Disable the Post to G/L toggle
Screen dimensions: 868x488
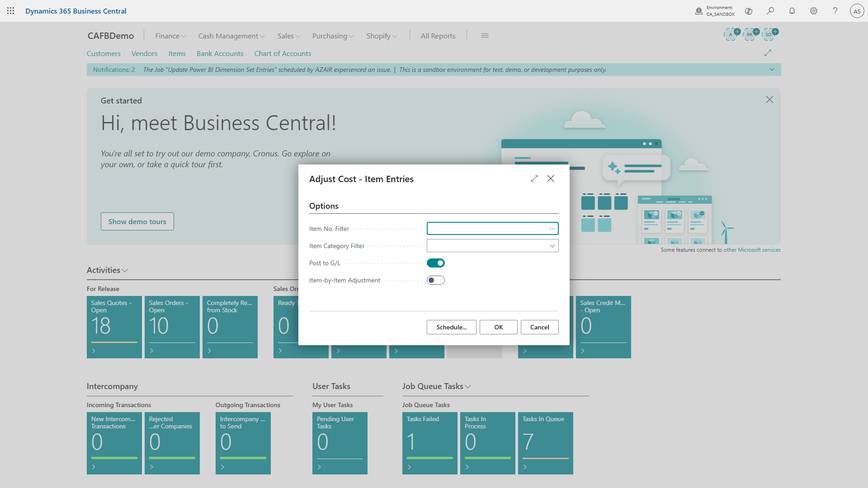(436, 263)
